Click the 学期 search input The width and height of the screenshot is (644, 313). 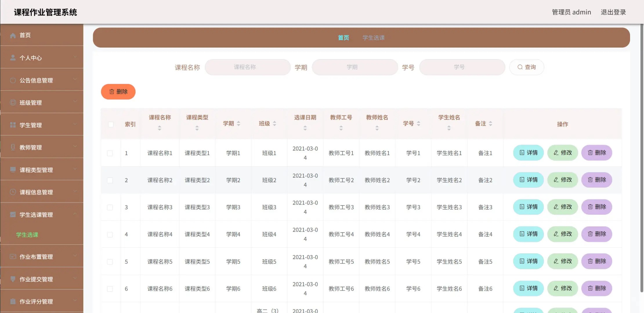pyautogui.click(x=355, y=67)
